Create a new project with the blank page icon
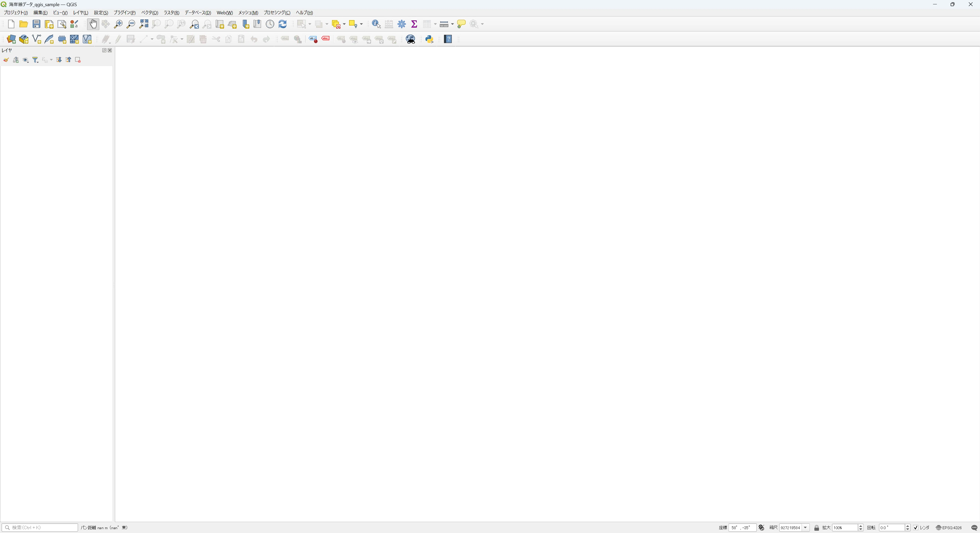 tap(11, 24)
